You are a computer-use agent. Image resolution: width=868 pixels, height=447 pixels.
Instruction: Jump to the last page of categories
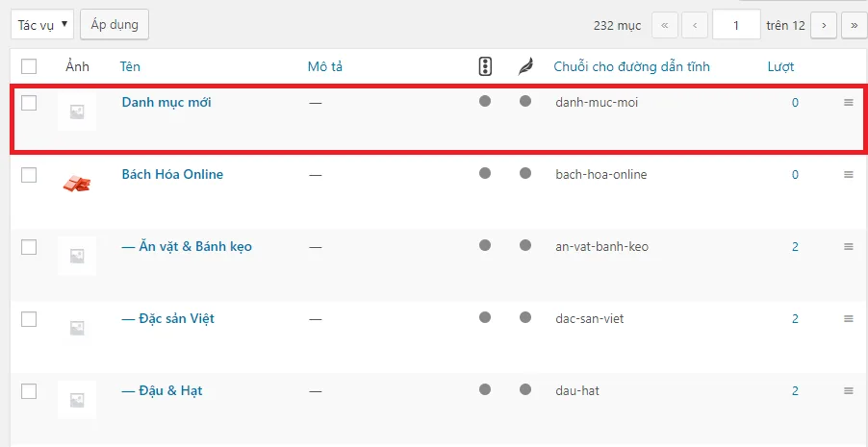[x=855, y=25]
